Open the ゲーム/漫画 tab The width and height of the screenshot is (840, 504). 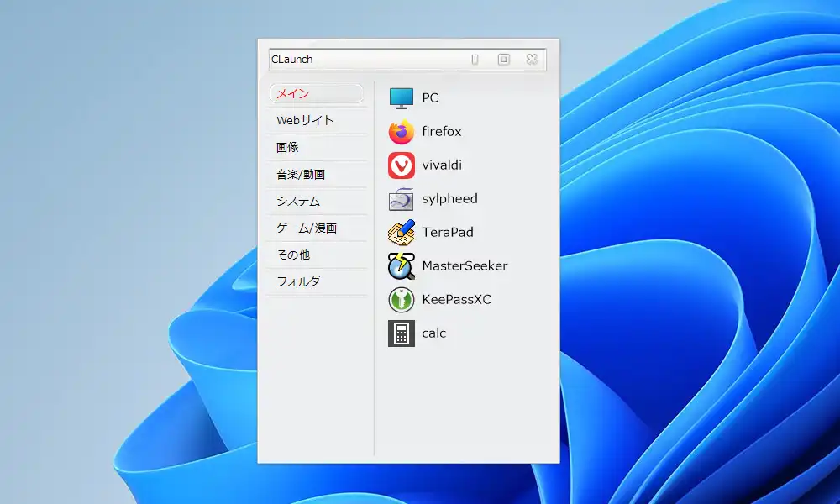(x=317, y=228)
